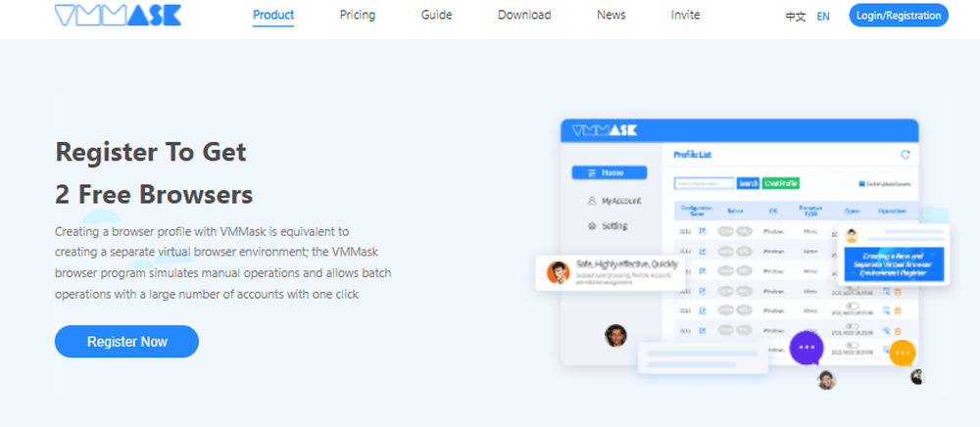Navigate to the Download page

tap(524, 15)
